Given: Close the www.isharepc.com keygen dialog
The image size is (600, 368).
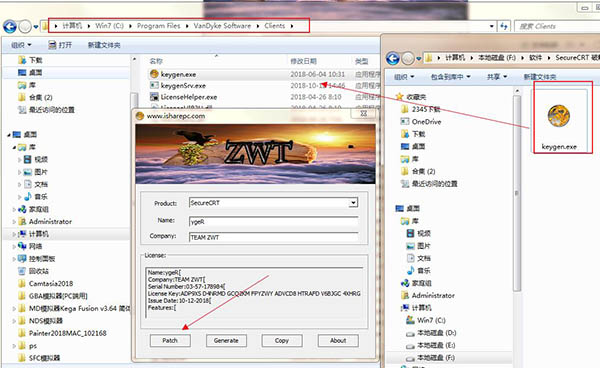Looking at the screenshot, I should 364,114.
